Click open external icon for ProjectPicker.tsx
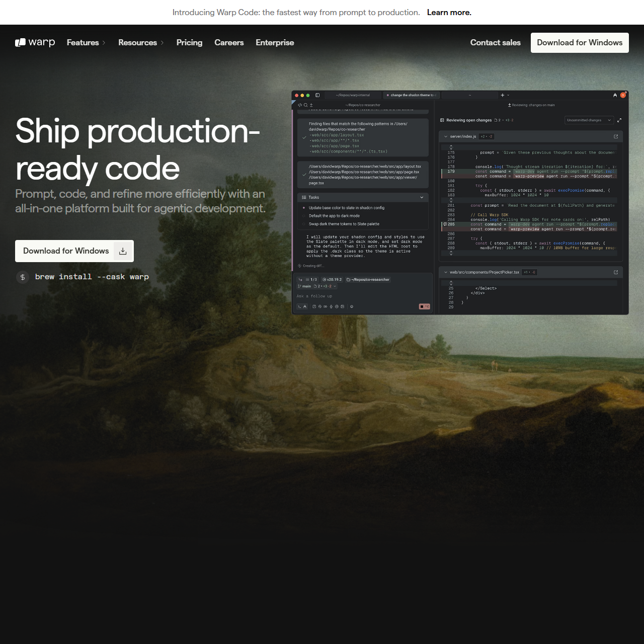 (x=616, y=272)
